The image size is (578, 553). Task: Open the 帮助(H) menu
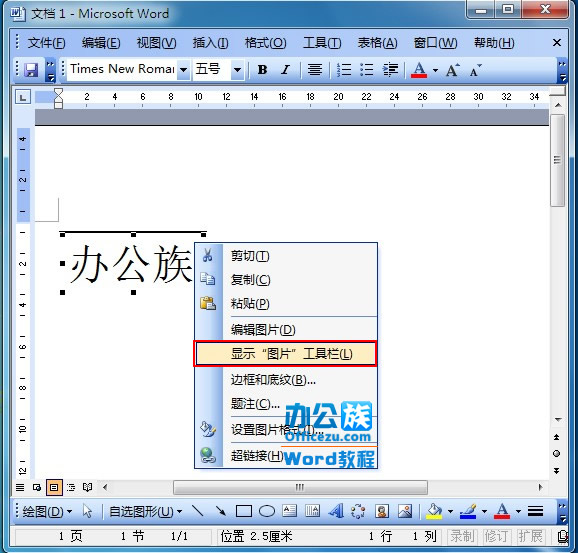pyautogui.click(x=494, y=43)
